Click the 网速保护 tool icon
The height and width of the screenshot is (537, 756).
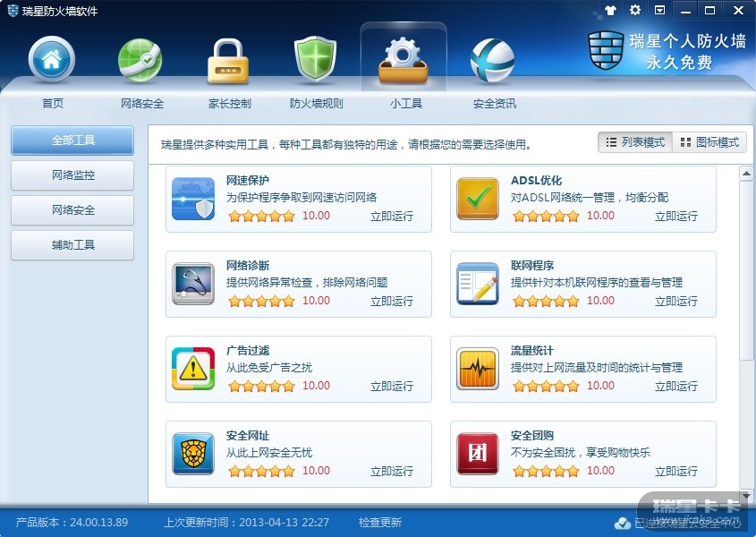click(193, 199)
